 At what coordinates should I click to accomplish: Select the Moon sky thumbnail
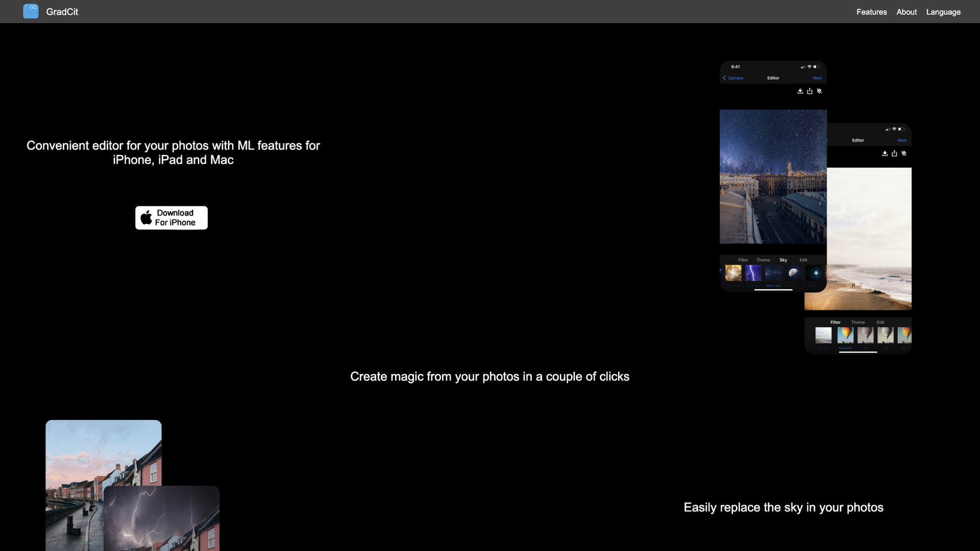(793, 272)
